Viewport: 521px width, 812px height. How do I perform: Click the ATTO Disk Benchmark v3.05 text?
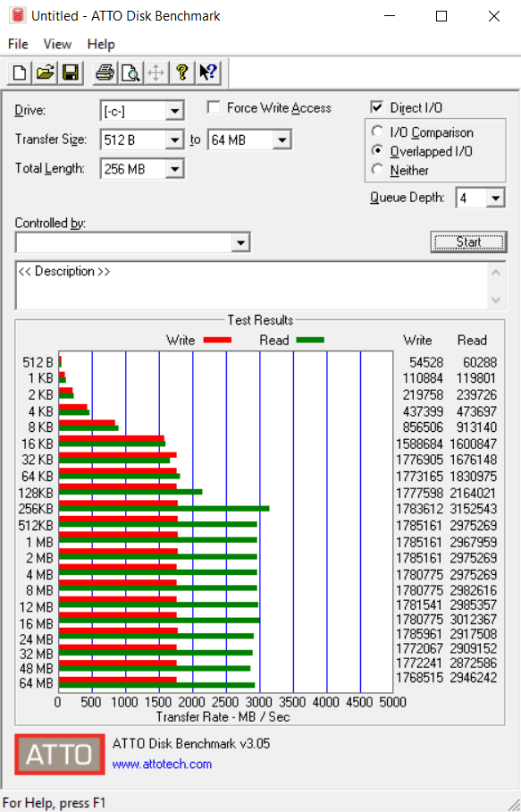coord(191,744)
